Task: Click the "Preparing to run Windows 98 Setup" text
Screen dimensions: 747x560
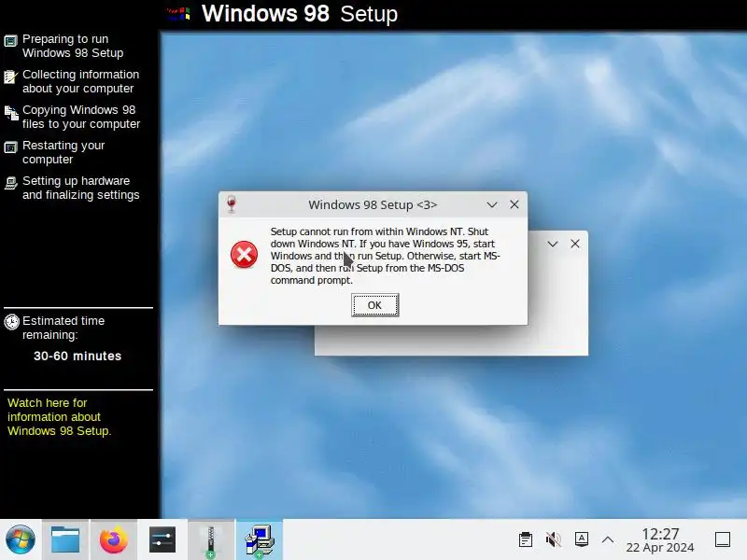Action: coord(73,46)
